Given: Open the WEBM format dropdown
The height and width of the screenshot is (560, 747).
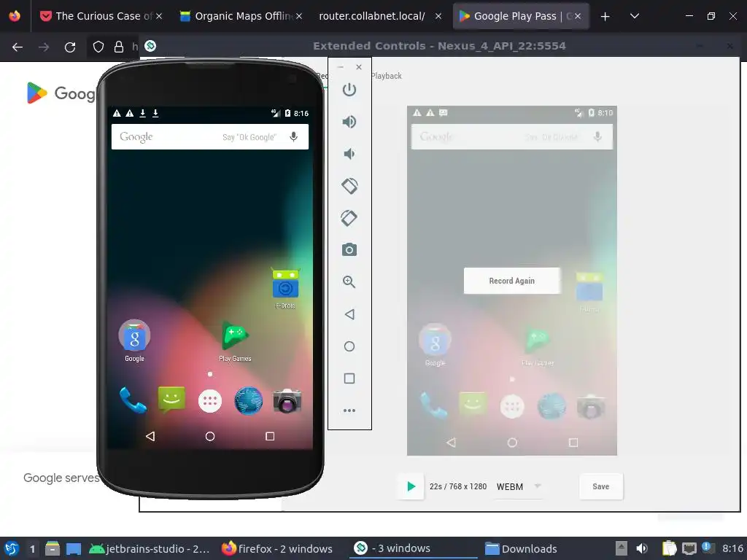Looking at the screenshot, I should tap(519, 486).
